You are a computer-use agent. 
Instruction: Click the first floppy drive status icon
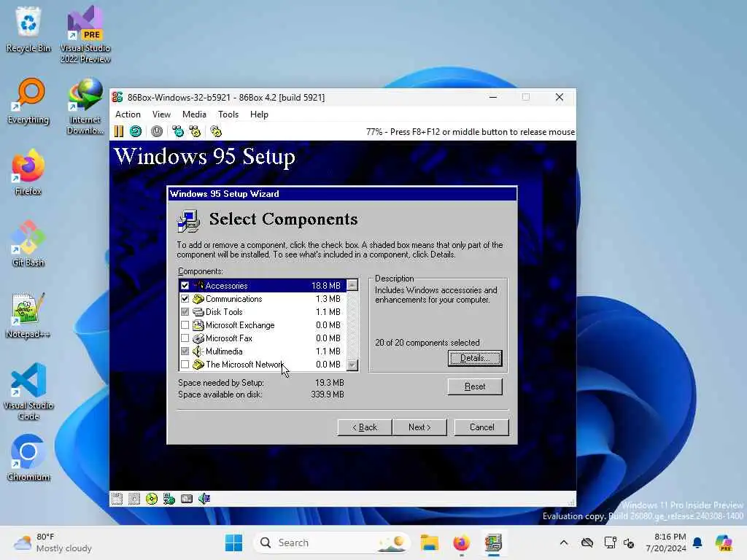117,499
